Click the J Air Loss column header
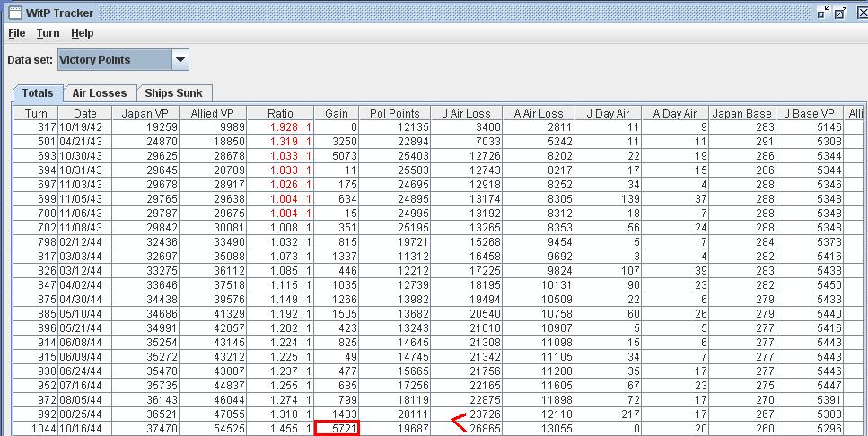The height and width of the screenshot is (436, 868). point(466,113)
